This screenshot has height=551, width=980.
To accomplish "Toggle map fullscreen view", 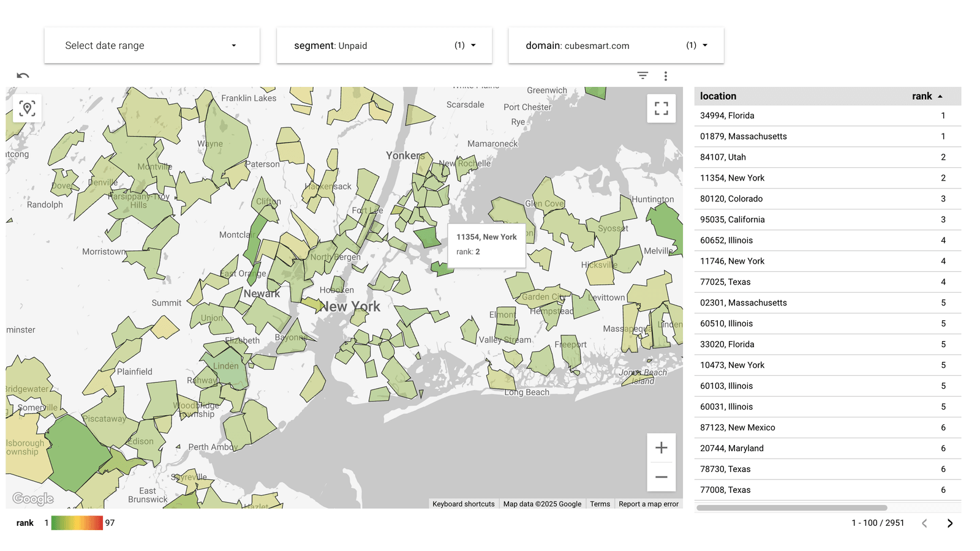I will [x=661, y=108].
